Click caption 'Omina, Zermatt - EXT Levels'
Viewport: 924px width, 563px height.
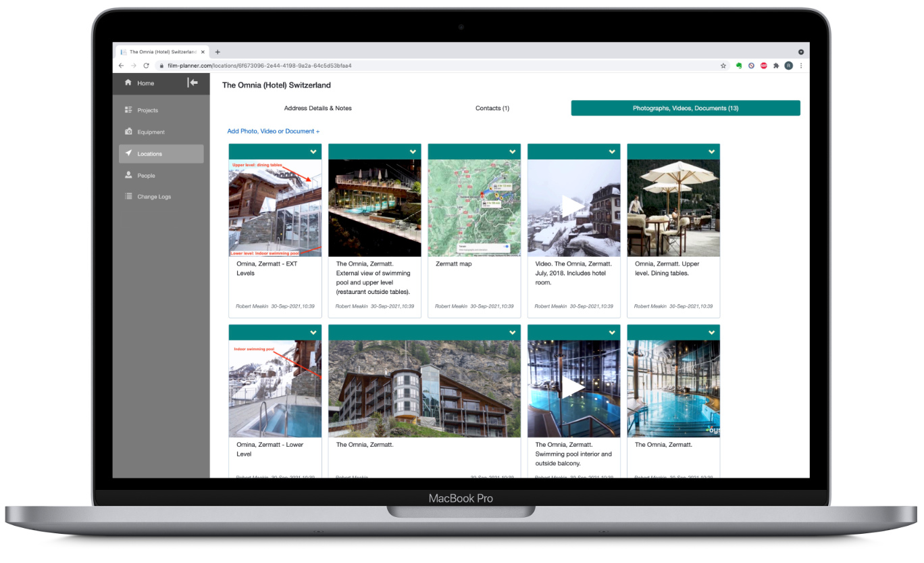tap(267, 268)
